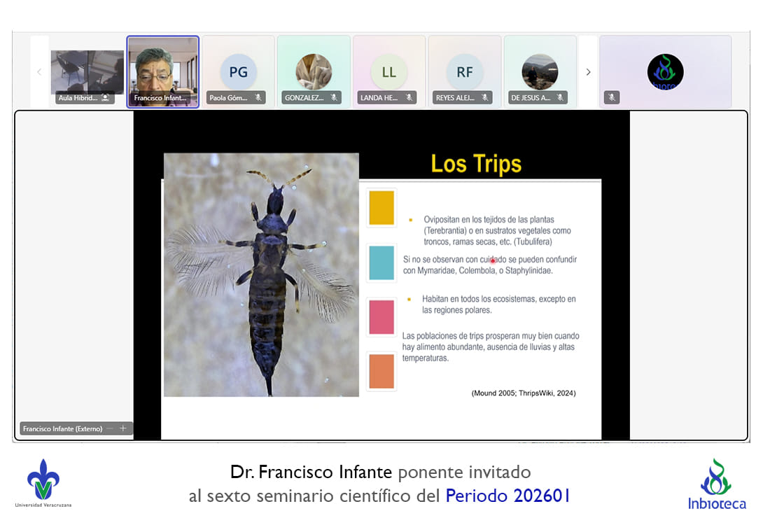Click the Inbioteca logo participant avatar

[x=665, y=71]
